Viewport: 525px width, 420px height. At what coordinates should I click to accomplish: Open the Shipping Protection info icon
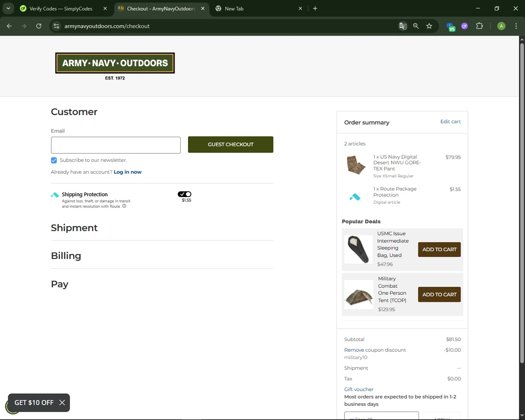click(124, 206)
